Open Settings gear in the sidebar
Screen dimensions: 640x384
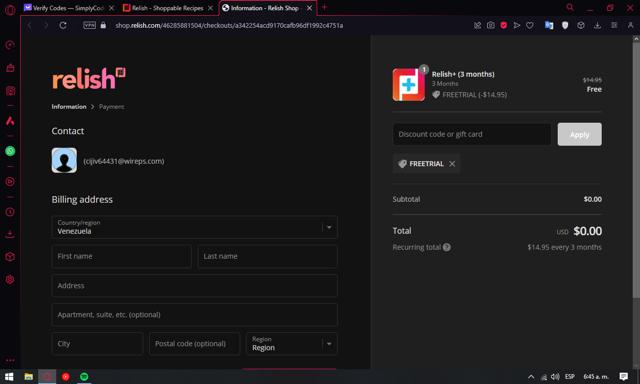[10, 280]
